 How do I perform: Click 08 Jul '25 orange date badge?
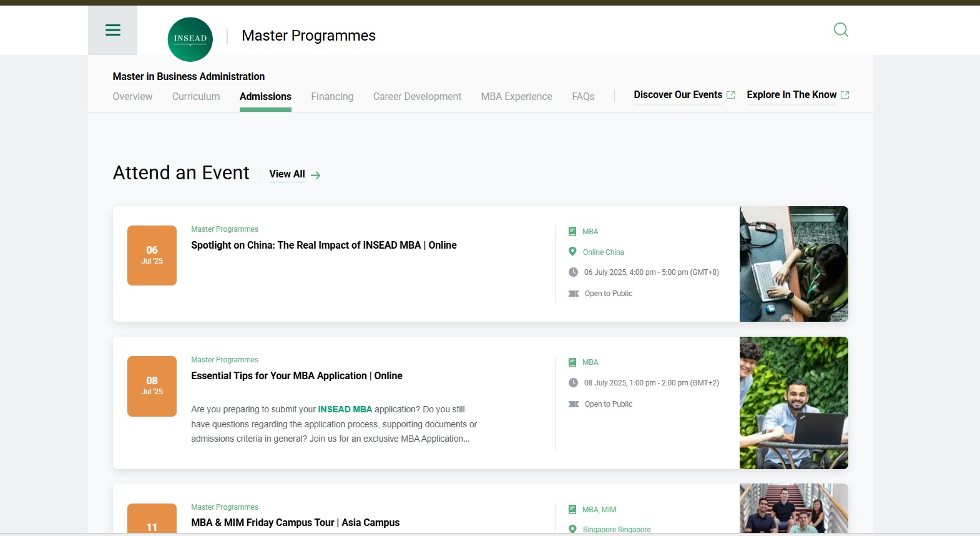click(152, 385)
